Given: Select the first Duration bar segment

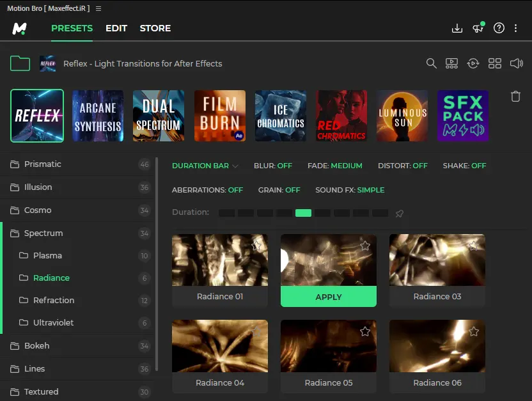Looking at the screenshot, I should pyautogui.click(x=226, y=213).
